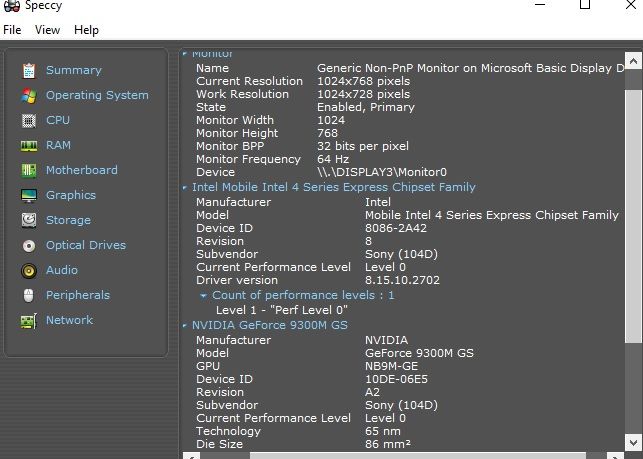This screenshot has height=459, width=643.
Task: Open the View menu
Action: tap(47, 30)
